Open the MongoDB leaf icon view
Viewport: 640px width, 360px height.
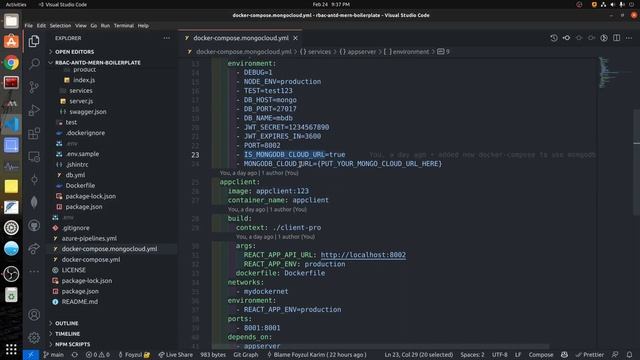point(34,202)
